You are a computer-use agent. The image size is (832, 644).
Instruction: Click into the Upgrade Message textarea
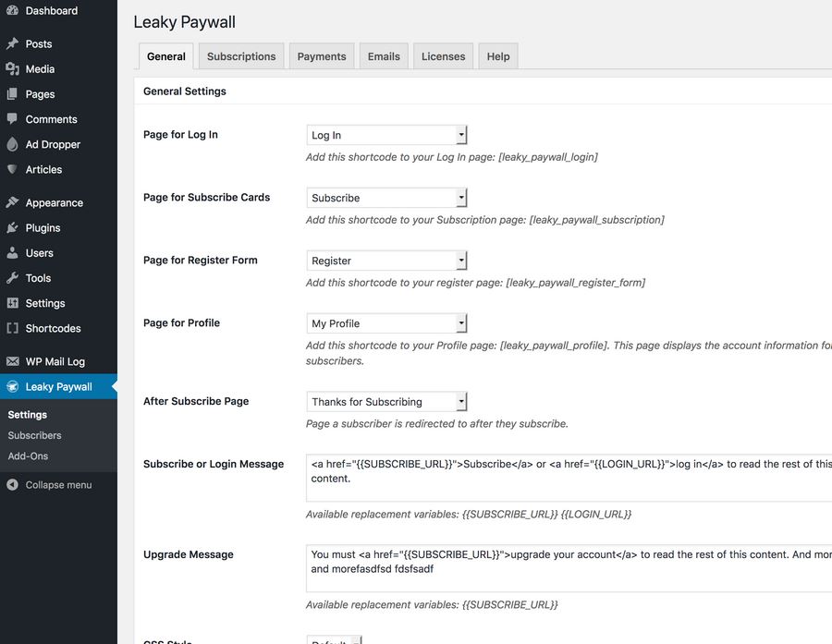[x=569, y=568]
